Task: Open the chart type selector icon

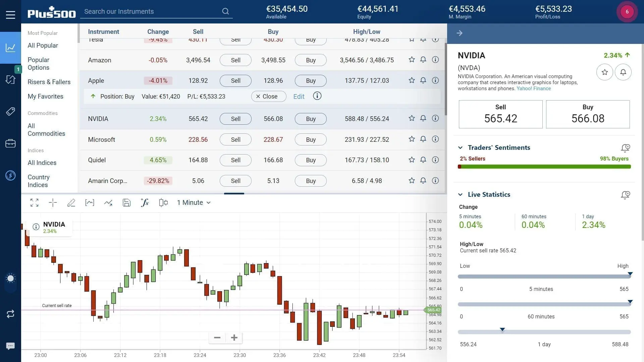Action: point(90,202)
